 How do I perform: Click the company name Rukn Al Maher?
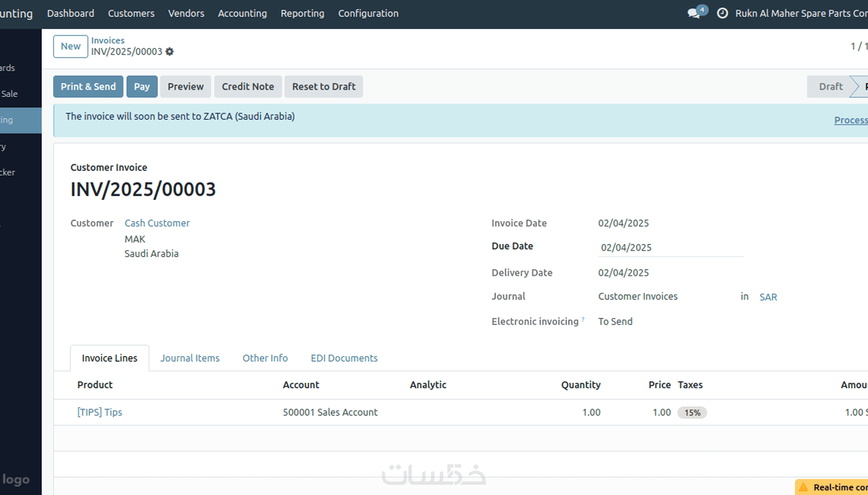pos(802,13)
